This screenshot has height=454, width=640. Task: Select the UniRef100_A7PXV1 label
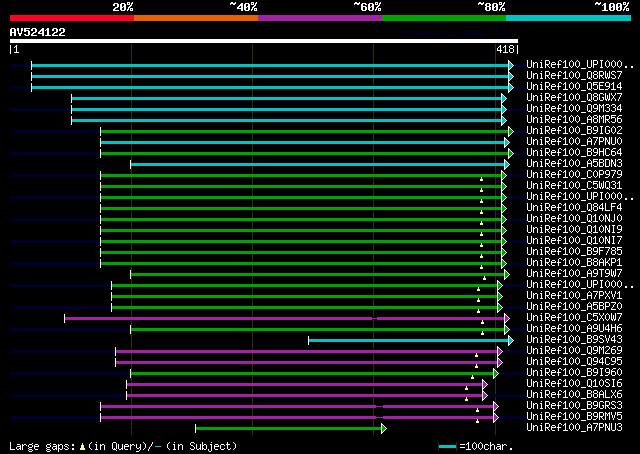tap(574, 296)
